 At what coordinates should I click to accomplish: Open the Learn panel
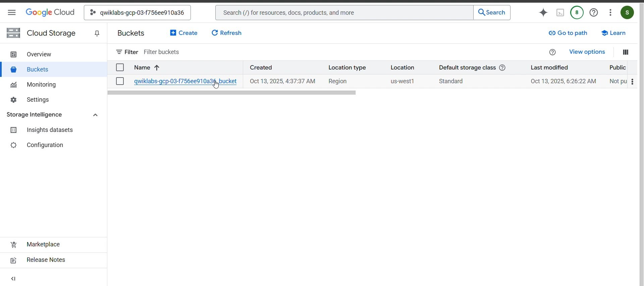point(613,33)
